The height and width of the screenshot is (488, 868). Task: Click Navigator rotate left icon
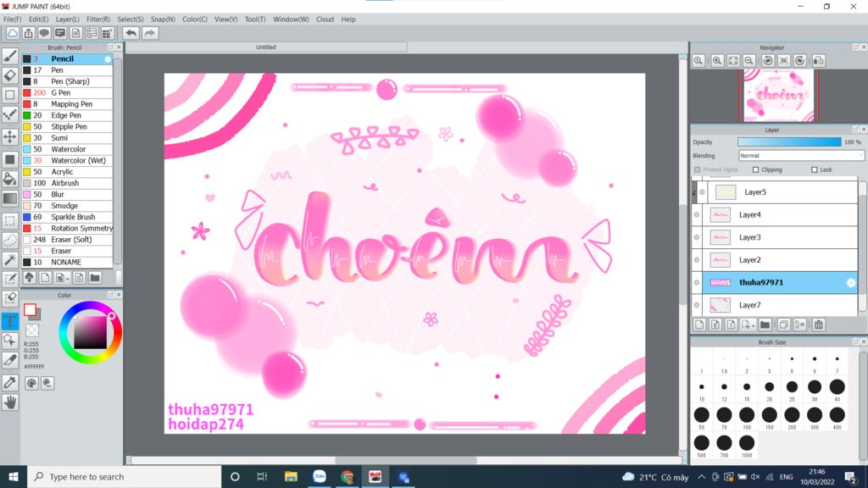click(768, 60)
